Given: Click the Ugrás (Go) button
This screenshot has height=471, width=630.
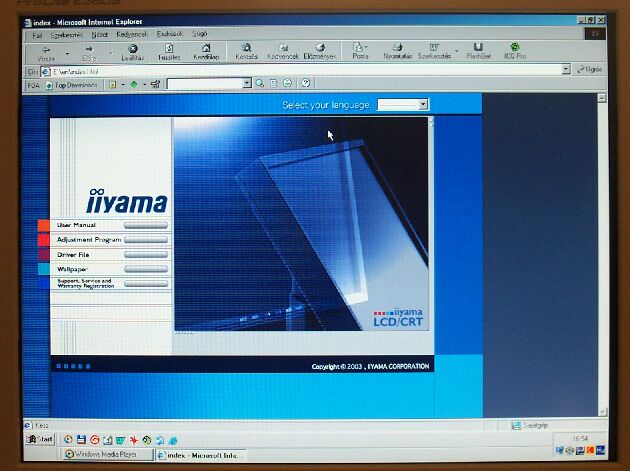Looking at the screenshot, I should pos(590,69).
